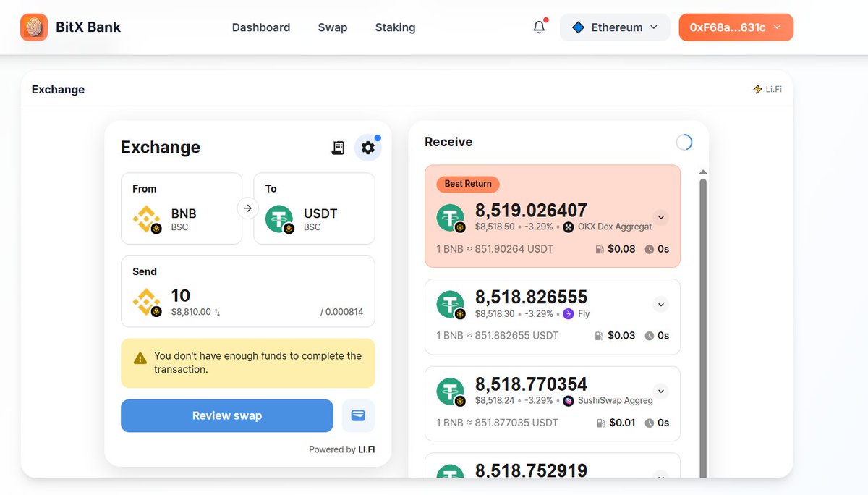Click the Receive heading
The width and height of the screenshot is (868, 495).
(x=448, y=142)
